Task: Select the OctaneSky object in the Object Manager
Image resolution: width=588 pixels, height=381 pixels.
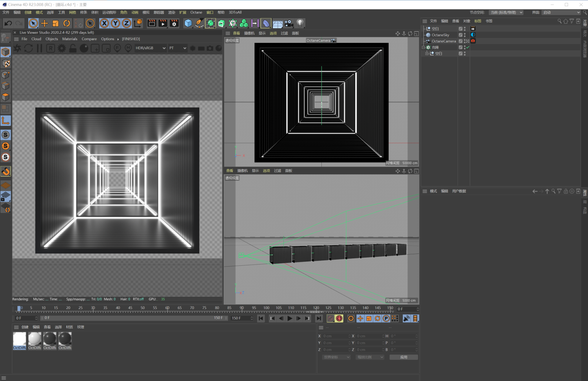Action: click(440, 35)
